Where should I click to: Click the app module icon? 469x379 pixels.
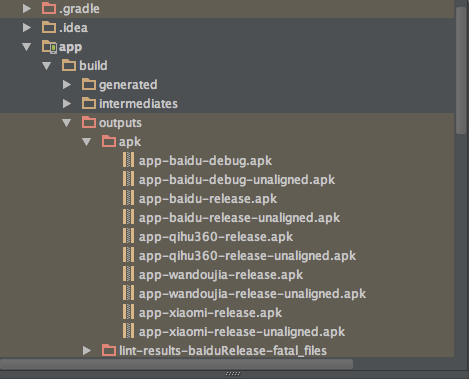(49, 47)
